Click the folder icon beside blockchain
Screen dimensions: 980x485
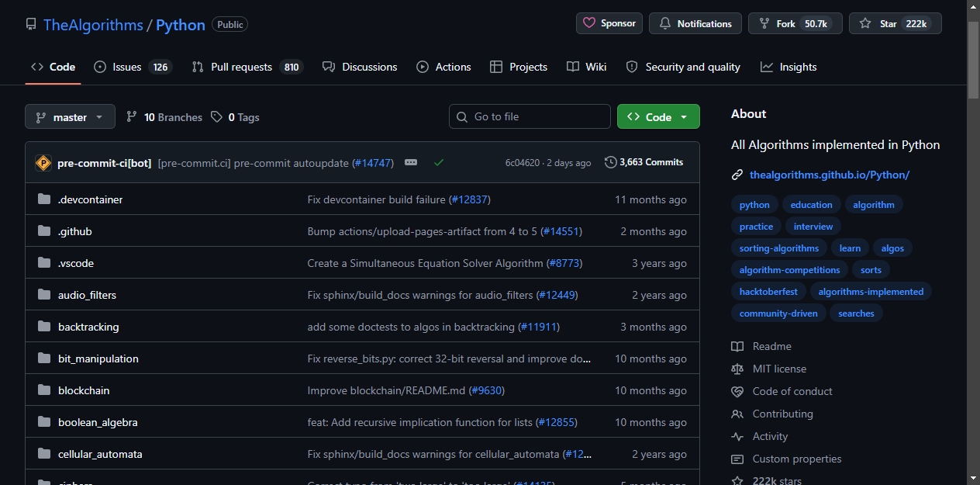[x=44, y=390]
